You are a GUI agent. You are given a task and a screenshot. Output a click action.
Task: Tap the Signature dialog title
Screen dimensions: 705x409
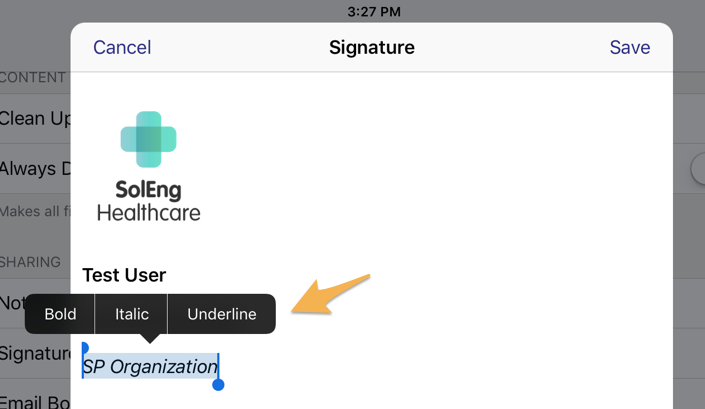(x=372, y=47)
